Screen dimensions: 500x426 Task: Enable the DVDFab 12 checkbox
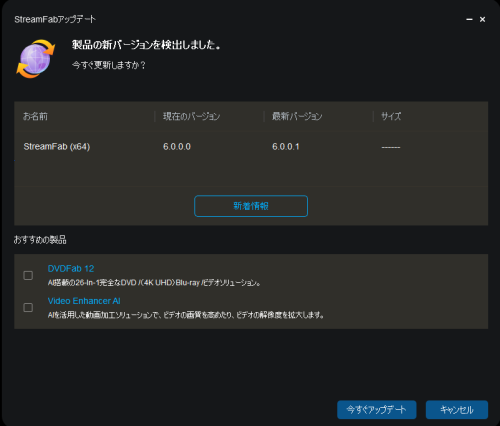28,275
